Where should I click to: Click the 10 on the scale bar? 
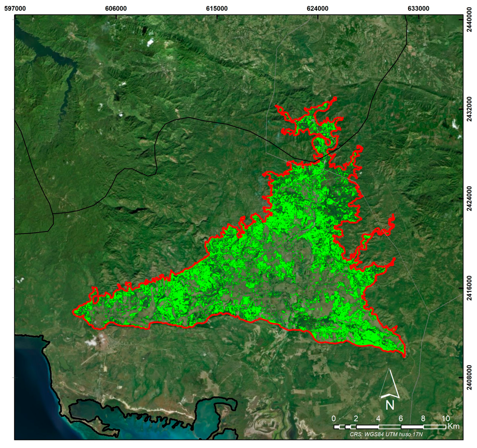(446, 418)
